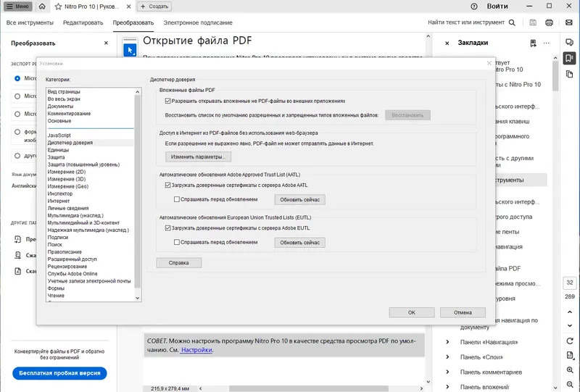Click the zoom out magnifier
580x392 pixels.
pos(570,385)
